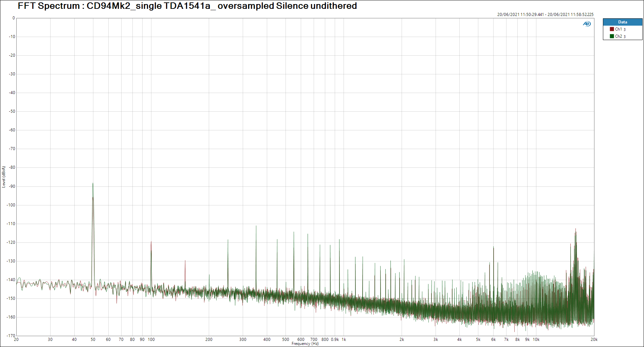Click the AP logo in the graph corner

(x=587, y=24)
